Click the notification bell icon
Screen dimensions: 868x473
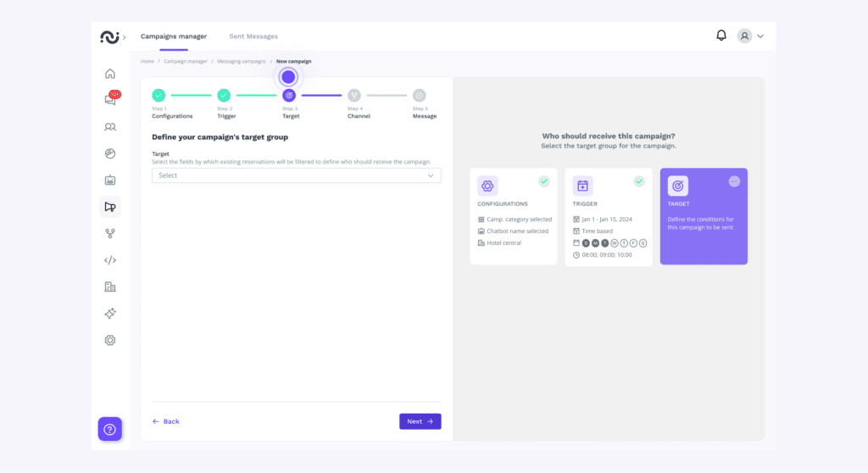click(721, 36)
